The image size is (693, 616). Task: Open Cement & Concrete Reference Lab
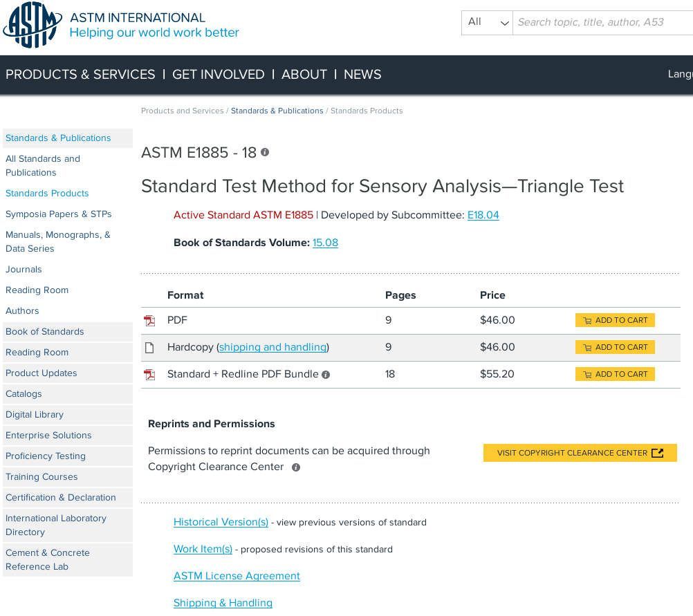pyautogui.click(x=67, y=559)
